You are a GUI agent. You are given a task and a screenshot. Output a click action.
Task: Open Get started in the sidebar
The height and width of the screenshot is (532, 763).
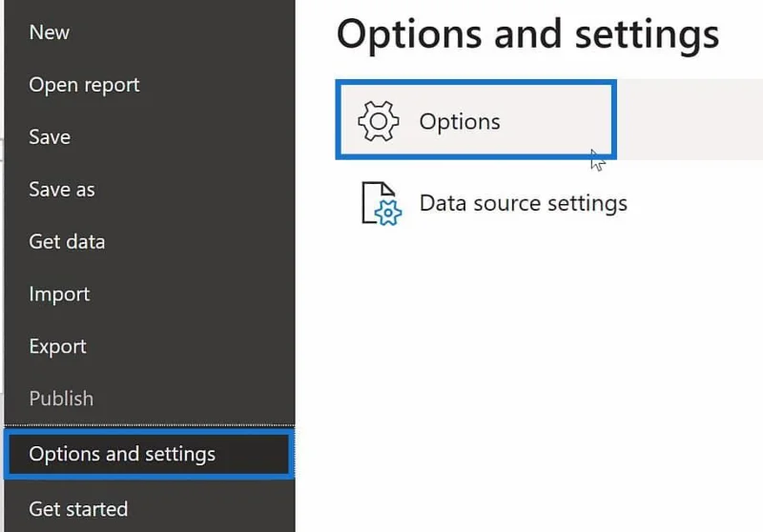tap(78, 509)
